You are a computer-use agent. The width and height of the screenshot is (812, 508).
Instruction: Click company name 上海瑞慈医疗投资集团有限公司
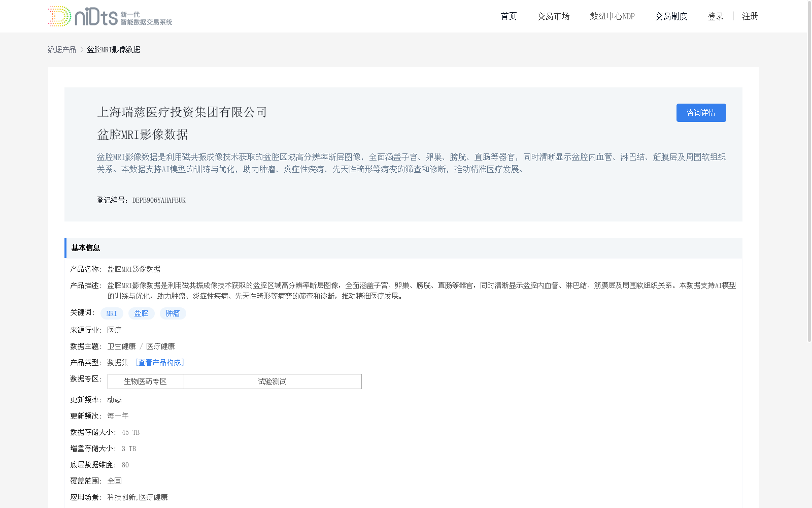pos(182,112)
